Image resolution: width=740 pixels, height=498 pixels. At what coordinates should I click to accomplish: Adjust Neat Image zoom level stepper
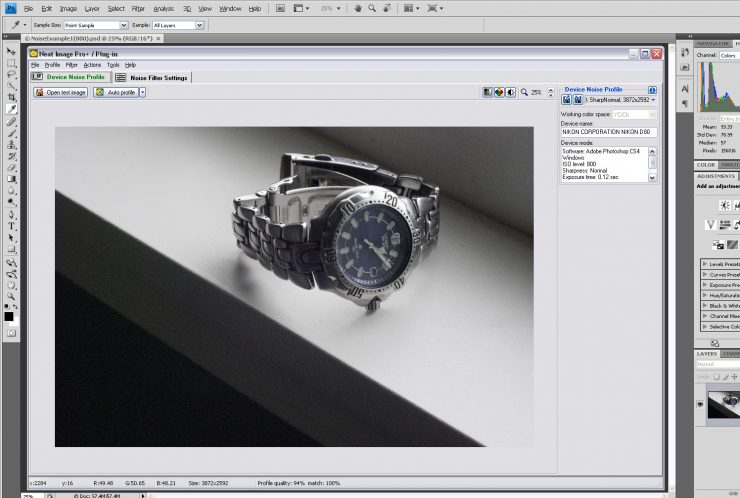click(551, 93)
